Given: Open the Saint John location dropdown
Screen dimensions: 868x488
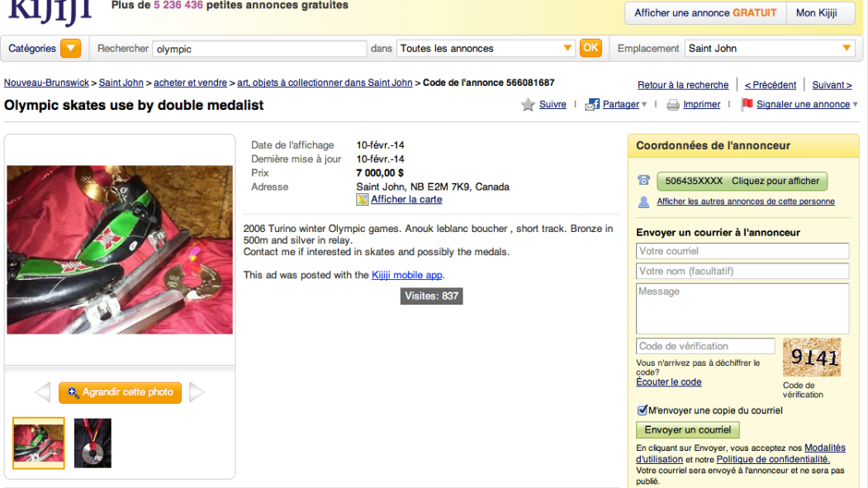Looking at the screenshot, I should pyautogui.click(x=847, y=48).
